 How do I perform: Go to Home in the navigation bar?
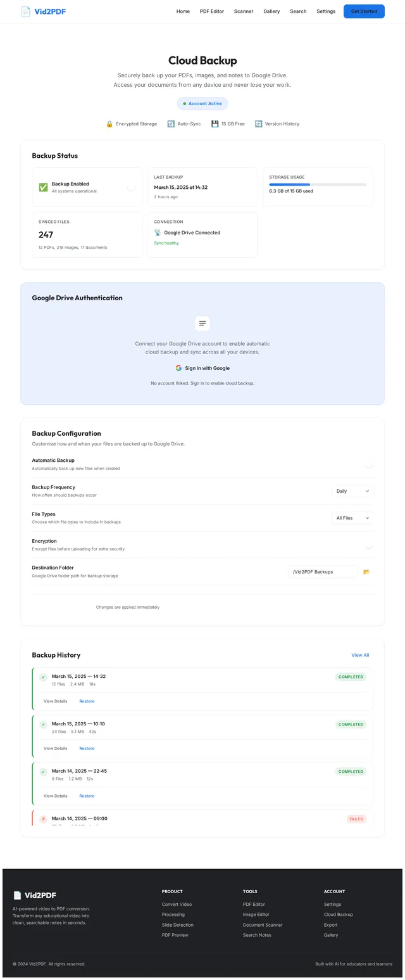[x=183, y=11]
